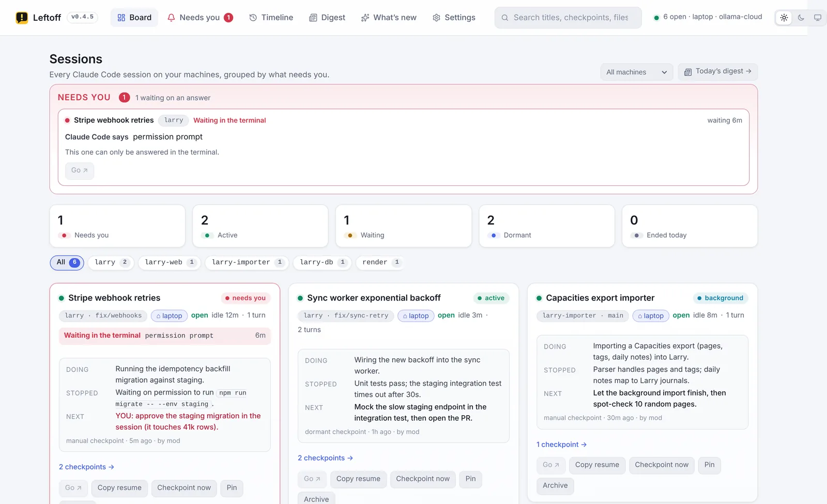Image resolution: width=827 pixels, height=504 pixels.
Task: Filter by the Waiting stat card
Action: tap(404, 226)
